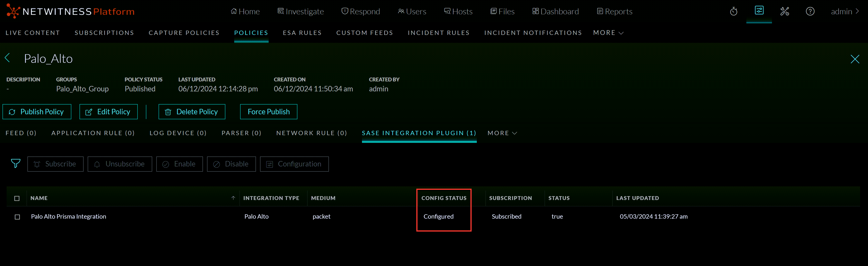Open the help question mark icon
868x266 pixels.
(810, 12)
